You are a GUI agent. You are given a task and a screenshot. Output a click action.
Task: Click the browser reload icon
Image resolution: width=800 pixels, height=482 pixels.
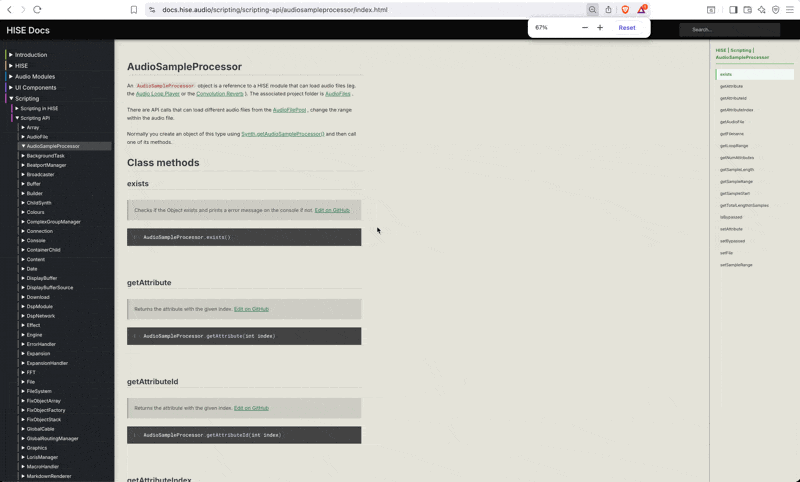click(37, 10)
